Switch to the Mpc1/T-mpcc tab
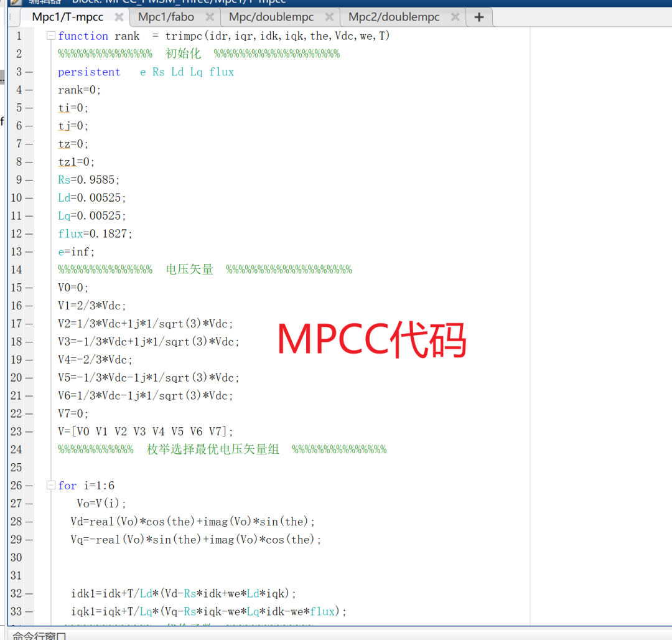Screen dimensions: 672x640 68,17
